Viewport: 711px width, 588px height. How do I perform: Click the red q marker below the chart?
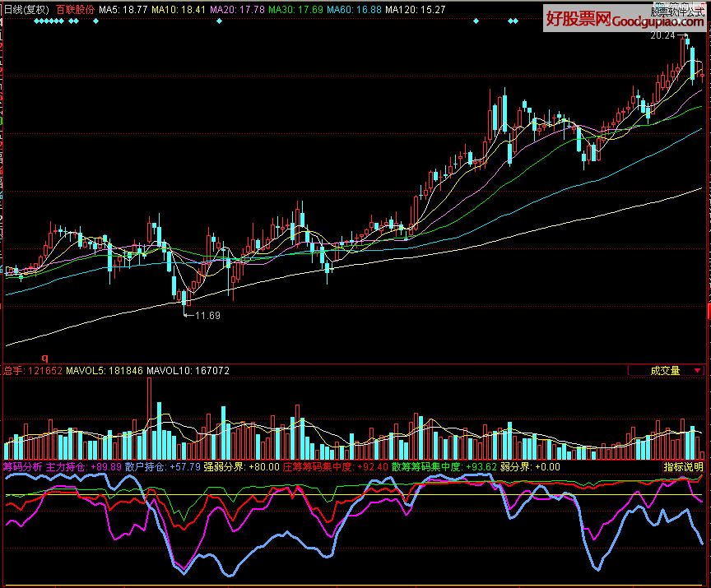point(45,358)
